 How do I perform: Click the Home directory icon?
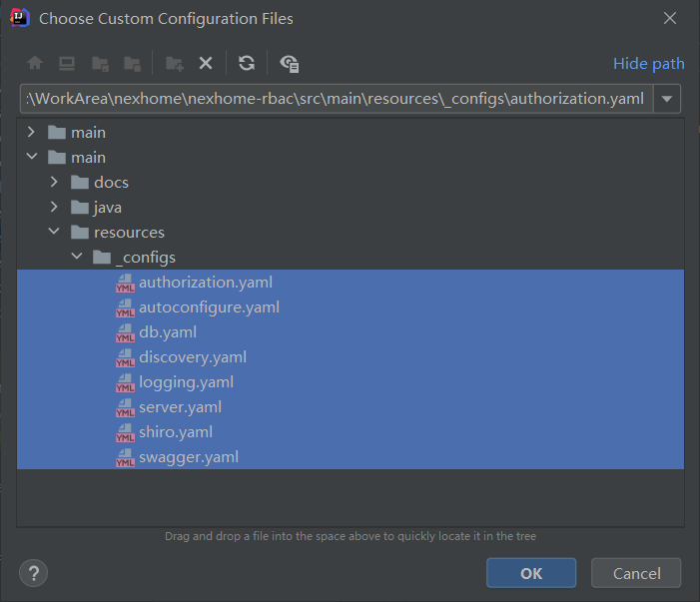35,64
